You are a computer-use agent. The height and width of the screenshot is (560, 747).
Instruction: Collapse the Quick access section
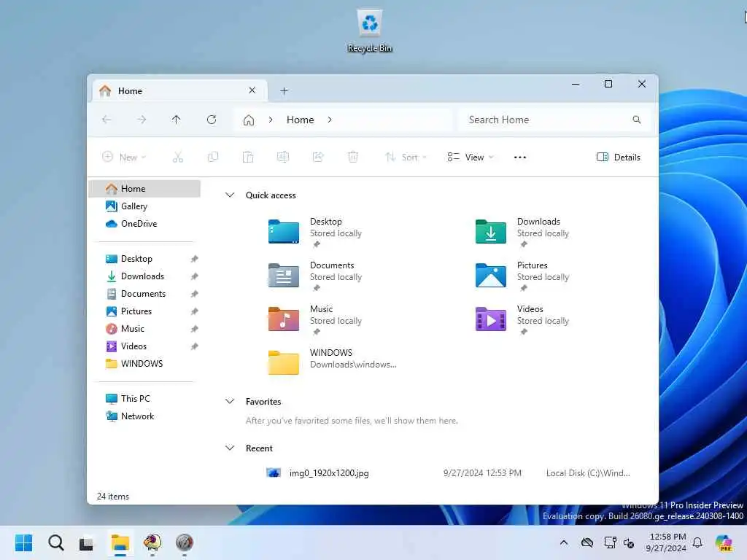(230, 195)
